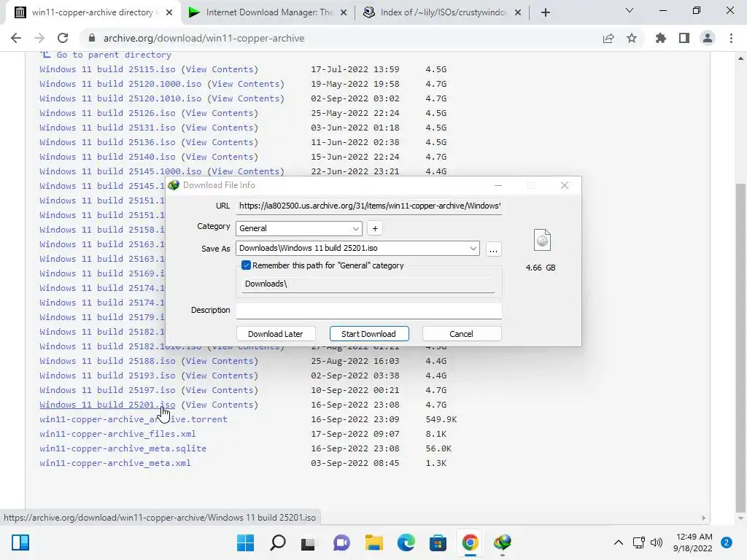Open Microsoft Store from taskbar

(x=438, y=542)
